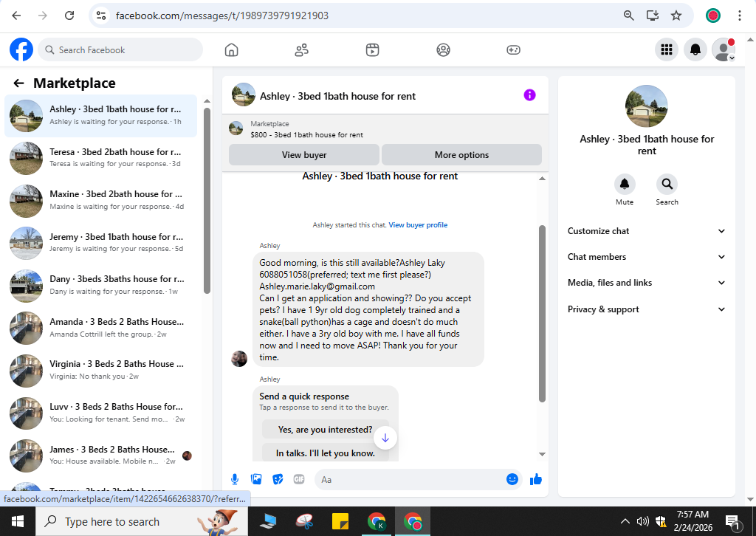Open the Home feed icon
The image size is (756, 536).
pyautogui.click(x=231, y=49)
